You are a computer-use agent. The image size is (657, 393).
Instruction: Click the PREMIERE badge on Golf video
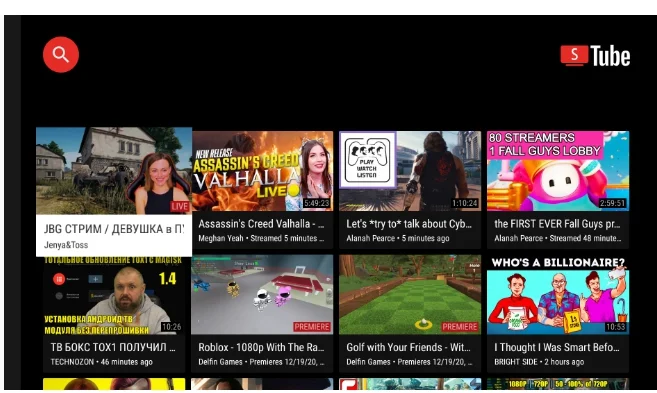pyautogui.click(x=460, y=327)
